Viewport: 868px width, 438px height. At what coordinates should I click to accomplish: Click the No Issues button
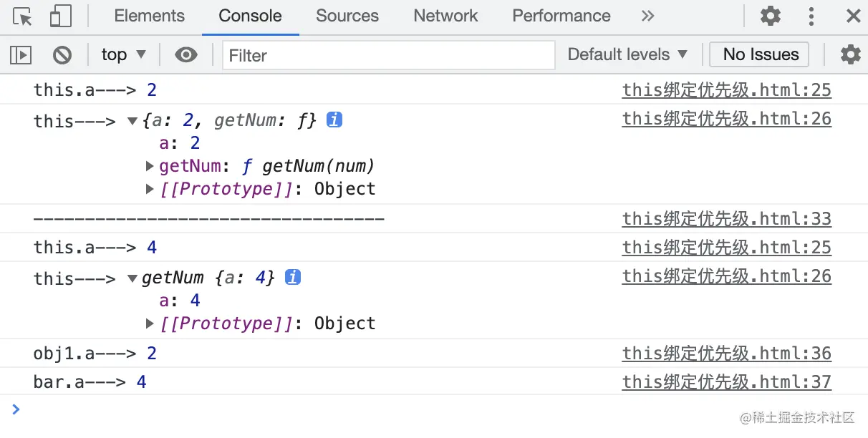coord(760,54)
